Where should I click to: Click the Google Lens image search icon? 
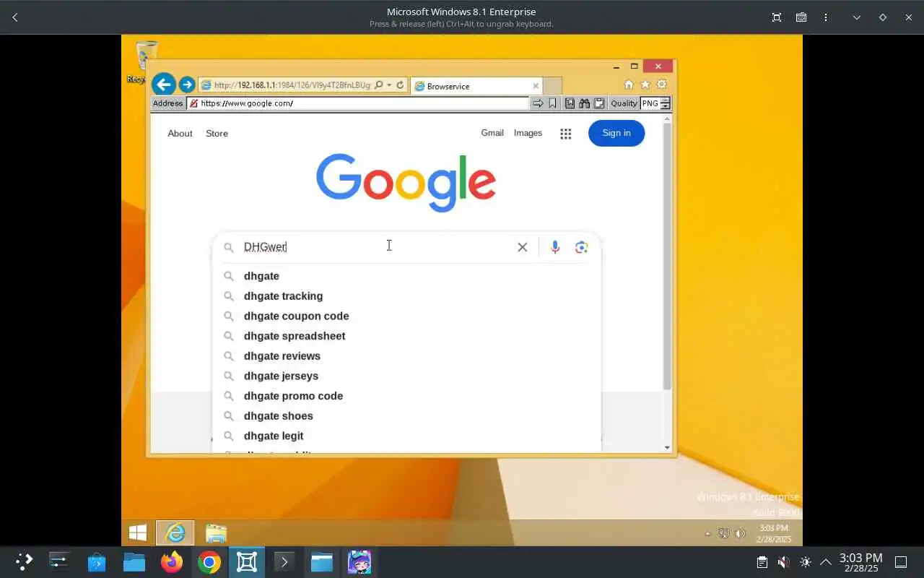point(582,247)
